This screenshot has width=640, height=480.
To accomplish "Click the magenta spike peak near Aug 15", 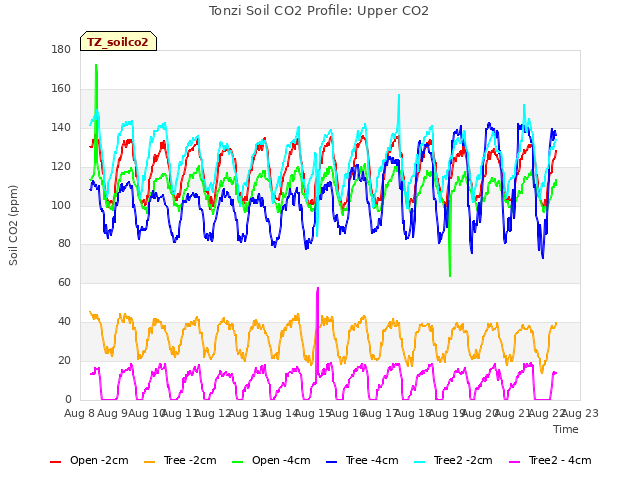I will click(x=318, y=288).
